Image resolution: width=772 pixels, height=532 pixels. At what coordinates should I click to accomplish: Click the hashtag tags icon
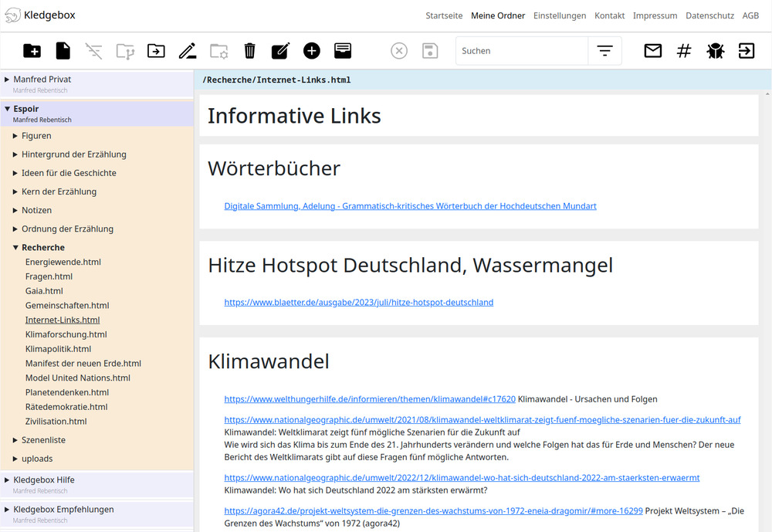pos(684,51)
